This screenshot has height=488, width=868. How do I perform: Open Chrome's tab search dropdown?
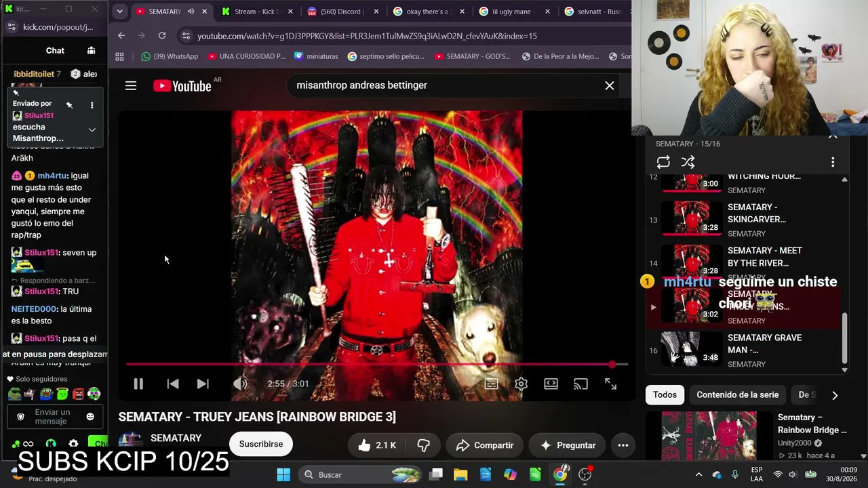pyautogui.click(x=119, y=12)
